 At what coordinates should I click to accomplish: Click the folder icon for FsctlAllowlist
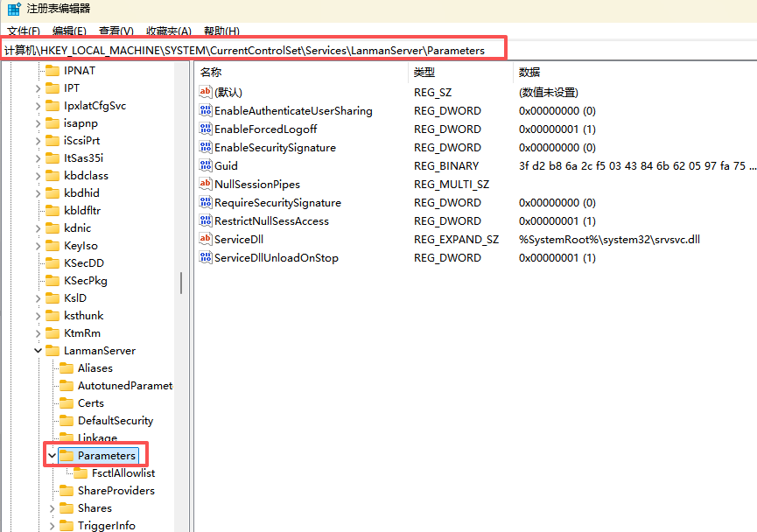[81, 473]
